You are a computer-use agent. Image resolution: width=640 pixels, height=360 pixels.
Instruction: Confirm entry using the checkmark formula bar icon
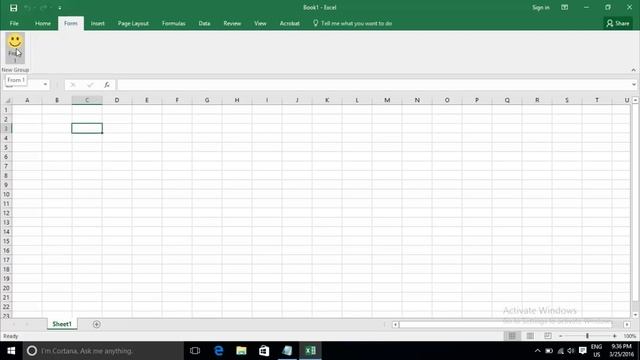90,85
